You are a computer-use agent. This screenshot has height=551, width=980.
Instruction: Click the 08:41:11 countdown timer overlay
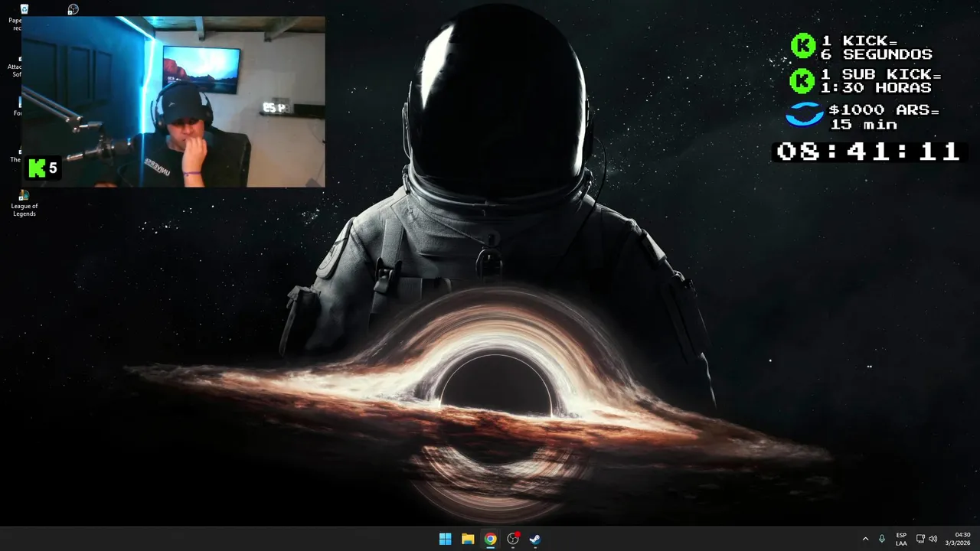[x=868, y=151]
